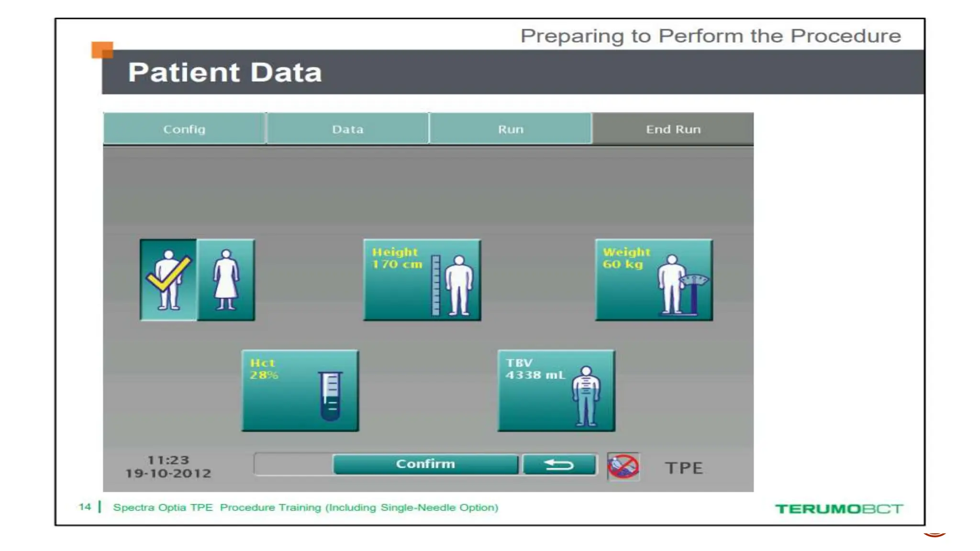The width and height of the screenshot is (980, 551).
Task: Open the Height 170 cm tile
Action: coord(422,280)
